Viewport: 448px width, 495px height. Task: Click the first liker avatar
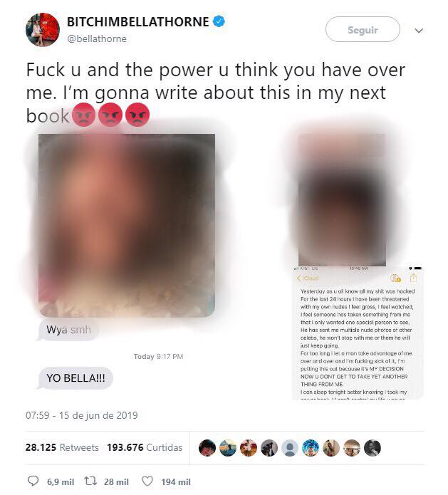[x=207, y=448]
